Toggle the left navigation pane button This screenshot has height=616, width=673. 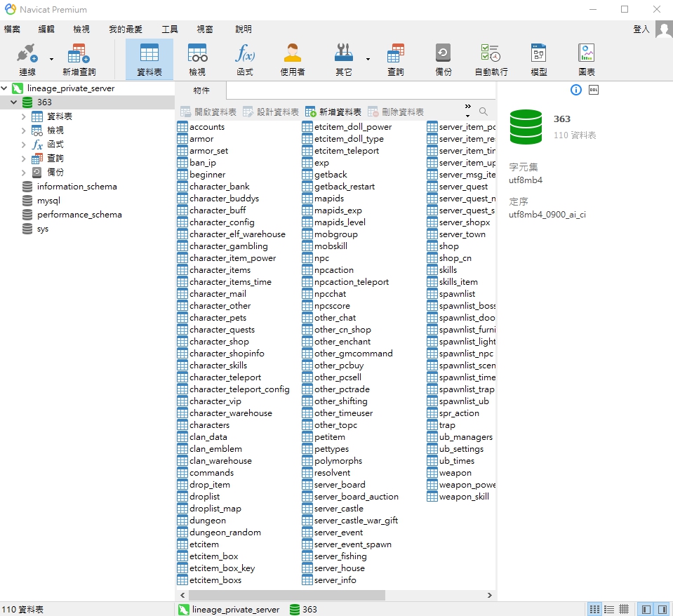click(x=646, y=609)
